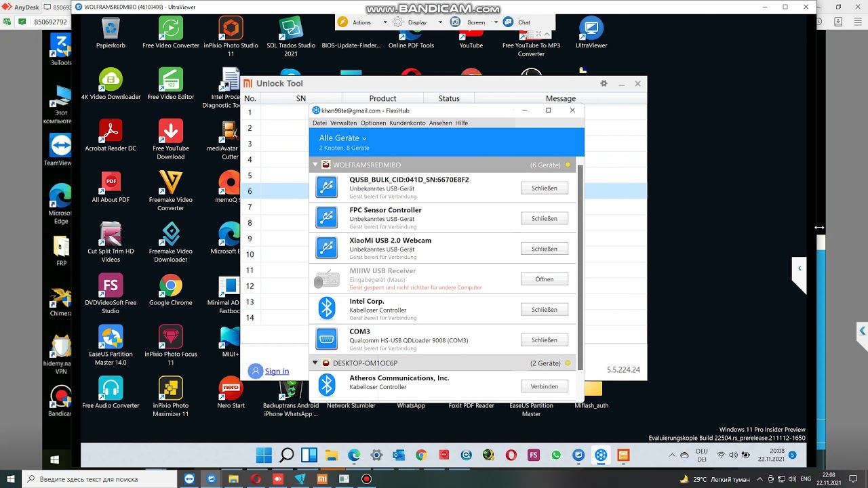The image size is (868, 488).
Task: Click Schließen for QUSB_BULK_CID device
Action: click(545, 188)
